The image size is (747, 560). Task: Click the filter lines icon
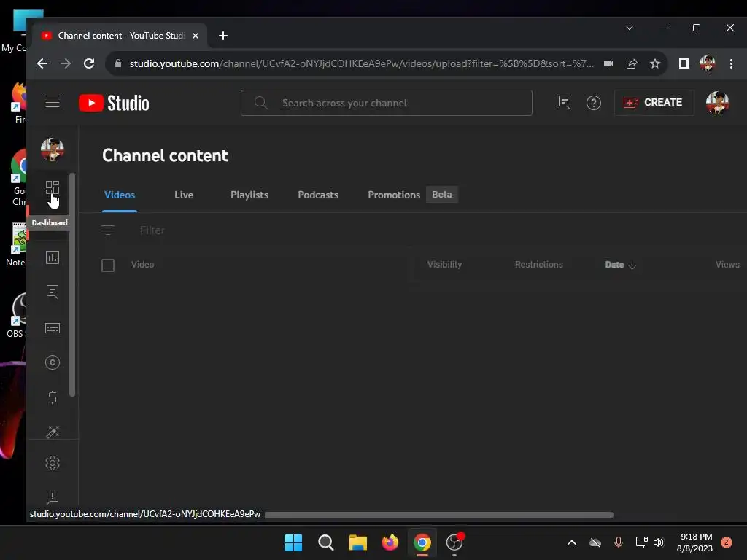coord(108,230)
